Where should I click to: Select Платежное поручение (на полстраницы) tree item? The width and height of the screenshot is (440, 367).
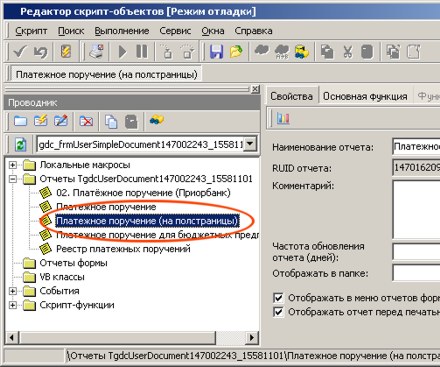tap(147, 221)
